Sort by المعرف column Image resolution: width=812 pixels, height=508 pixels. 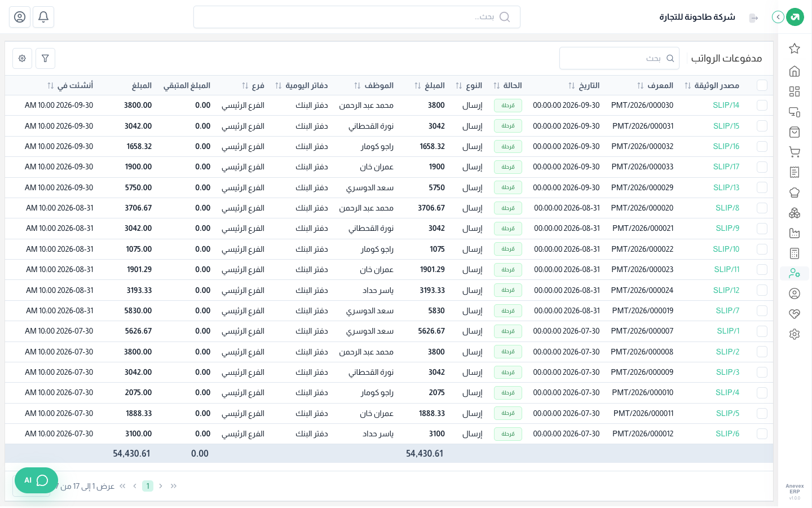(x=640, y=86)
